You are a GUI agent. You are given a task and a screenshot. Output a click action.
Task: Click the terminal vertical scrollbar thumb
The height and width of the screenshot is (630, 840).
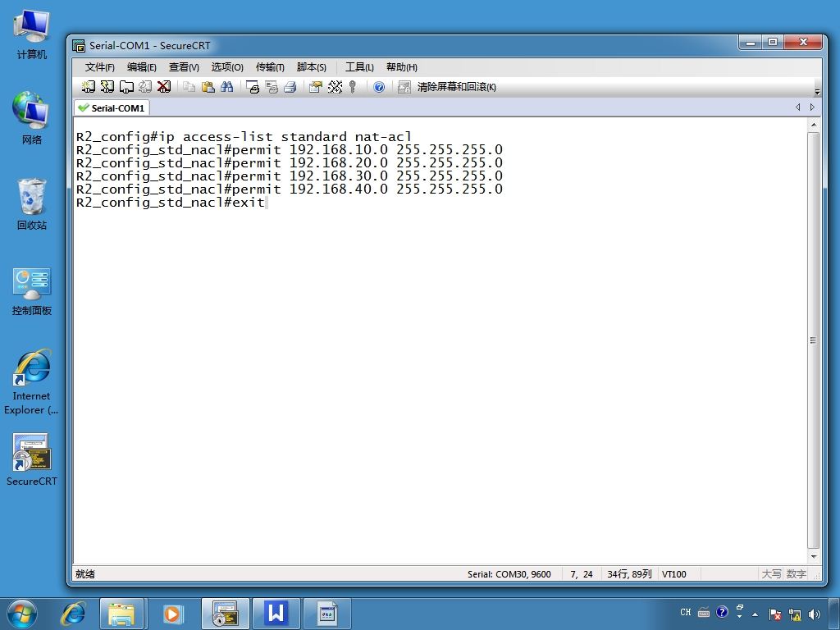813,340
